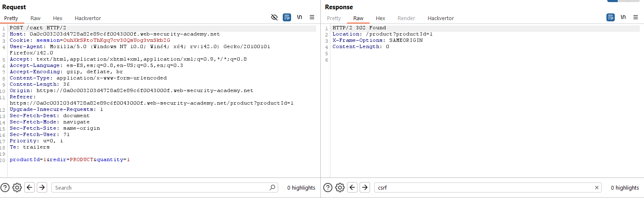The height and width of the screenshot is (198, 644).
Task: Go to previous match in Request search
Action: tap(30, 188)
